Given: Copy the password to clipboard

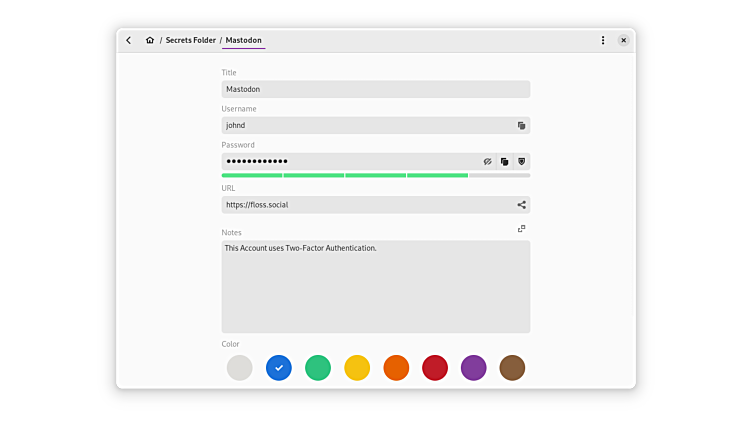Looking at the screenshot, I should click(x=504, y=162).
